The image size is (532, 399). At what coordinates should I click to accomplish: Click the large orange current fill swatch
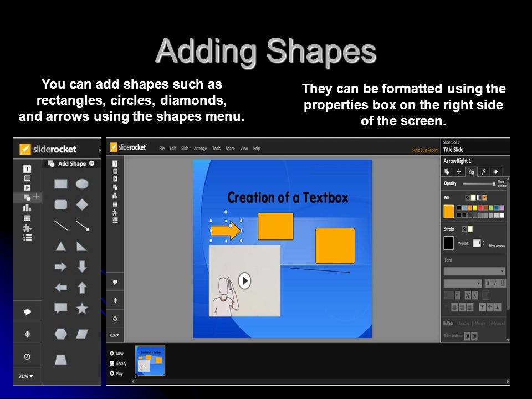(448, 212)
